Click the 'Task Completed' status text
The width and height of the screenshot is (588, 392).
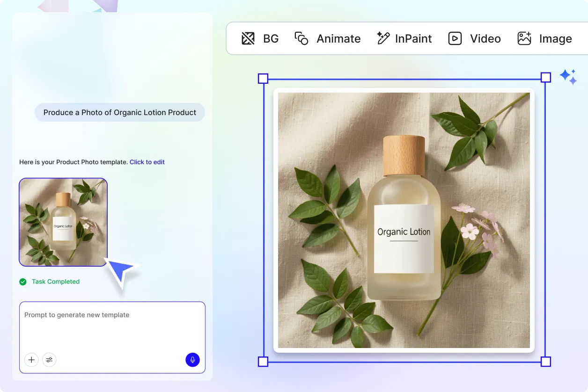tap(56, 282)
